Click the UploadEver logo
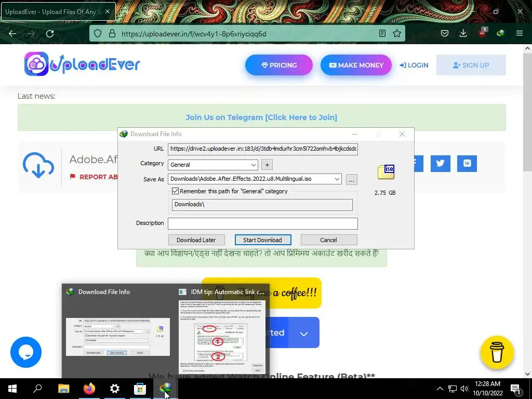 coord(82,64)
